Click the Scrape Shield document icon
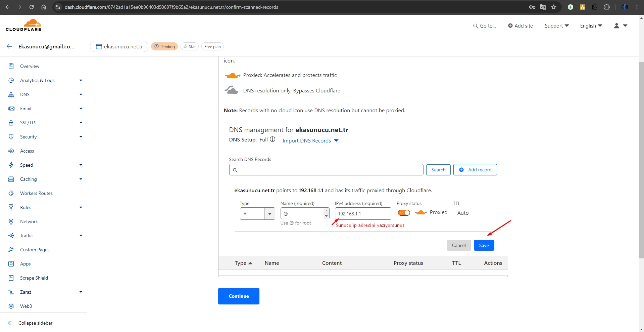The image size is (644, 332). point(11,278)
